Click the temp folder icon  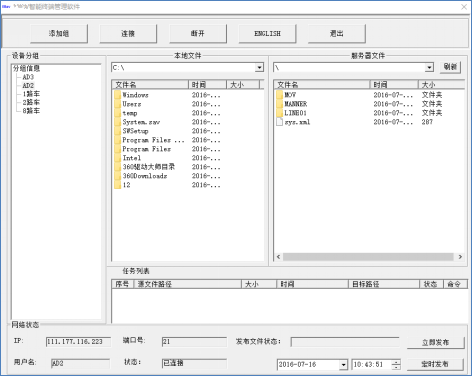[117, 113]
